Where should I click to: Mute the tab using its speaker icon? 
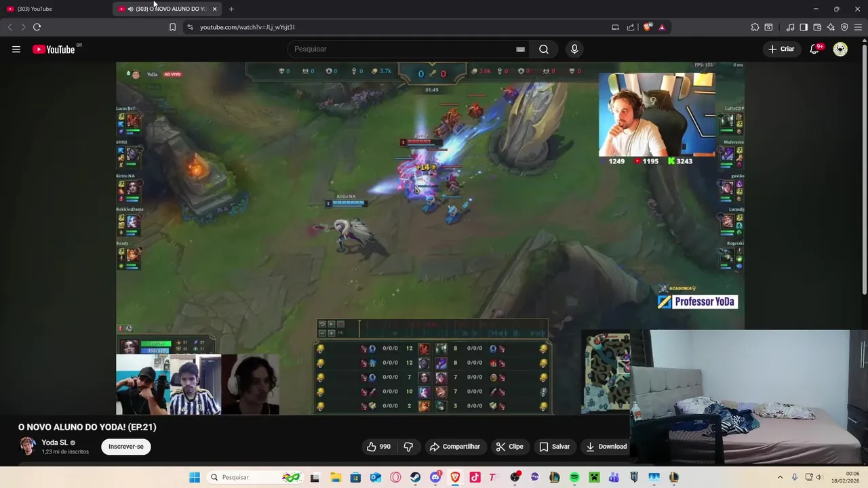(x=130, y=9)
